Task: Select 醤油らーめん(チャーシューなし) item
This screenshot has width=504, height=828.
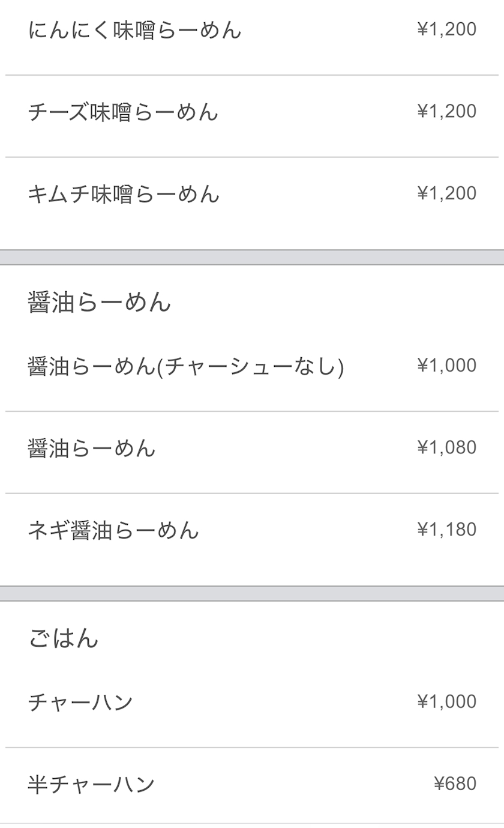Action: pos(186,366)
